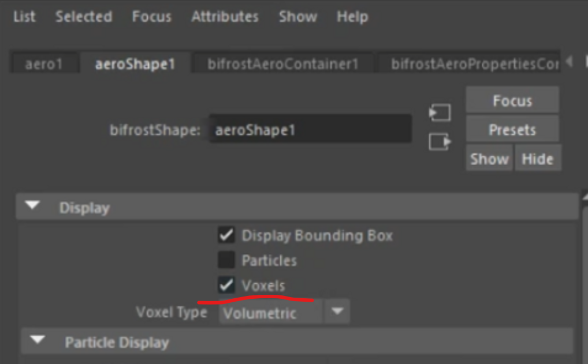Screen dimensions: 588x364
Task: Collapse the Display section
Action: pyautogui.click(x=34, y=207)
